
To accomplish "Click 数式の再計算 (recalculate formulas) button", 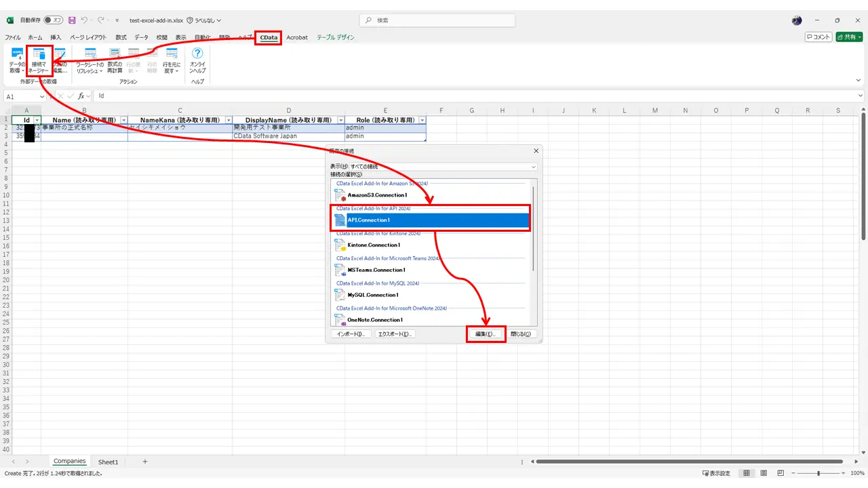I will pyautogui.click(x=115, y=61).
